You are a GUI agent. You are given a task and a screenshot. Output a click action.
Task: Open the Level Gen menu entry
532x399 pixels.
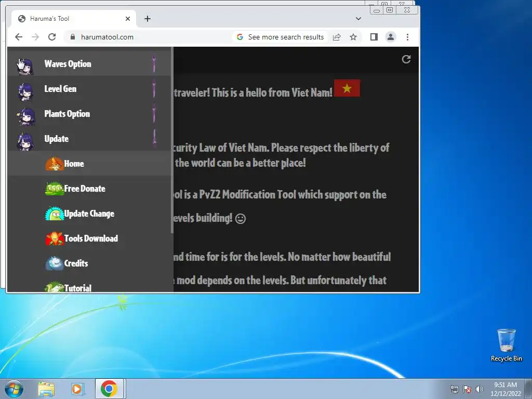[x=89, y=89]
